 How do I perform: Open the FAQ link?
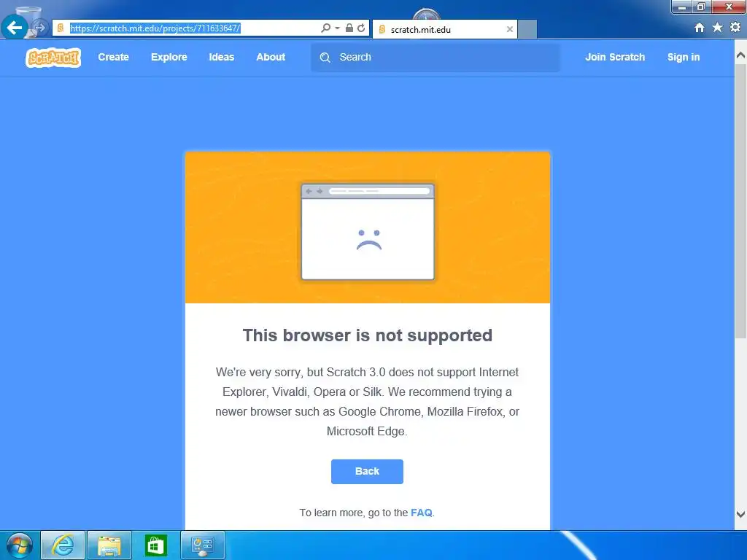pyautogui.click(x=422, y=513)
